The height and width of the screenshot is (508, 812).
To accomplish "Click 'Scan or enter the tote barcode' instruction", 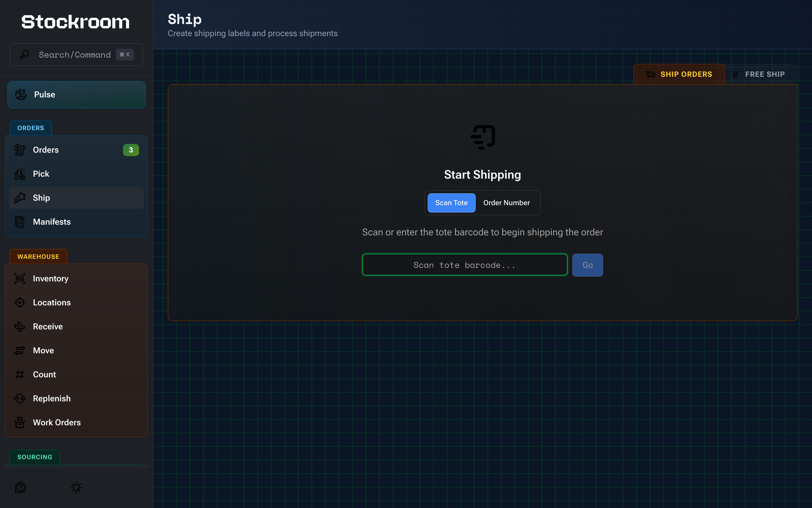I will 482,232.
